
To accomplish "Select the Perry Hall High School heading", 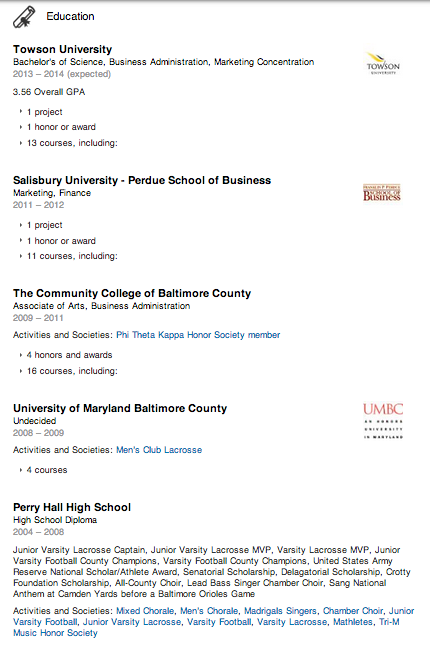I will pos(72,507).
